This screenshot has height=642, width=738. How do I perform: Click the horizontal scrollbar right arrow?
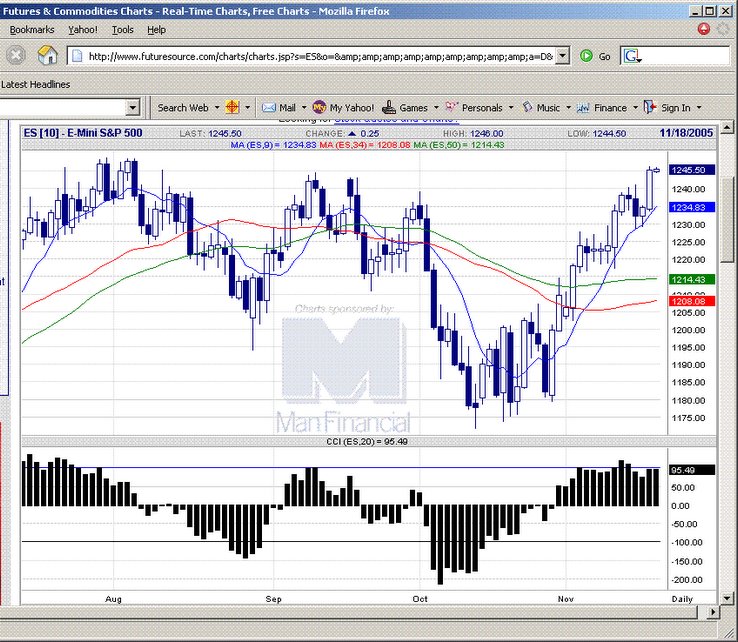tap(713, 612)
